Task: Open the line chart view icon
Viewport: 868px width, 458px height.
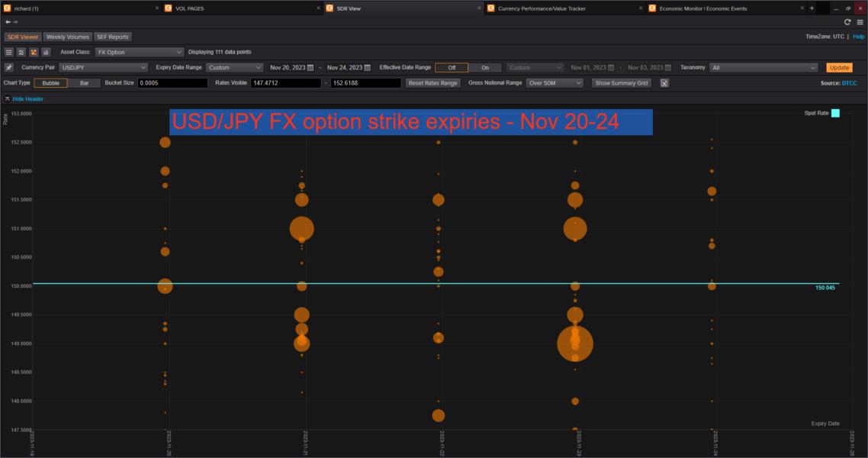Action: (x=19, y=51)
